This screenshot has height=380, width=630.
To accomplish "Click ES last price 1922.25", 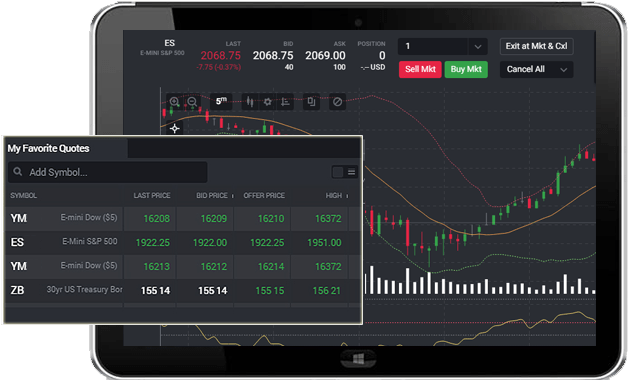I will [x=153, y=243].
